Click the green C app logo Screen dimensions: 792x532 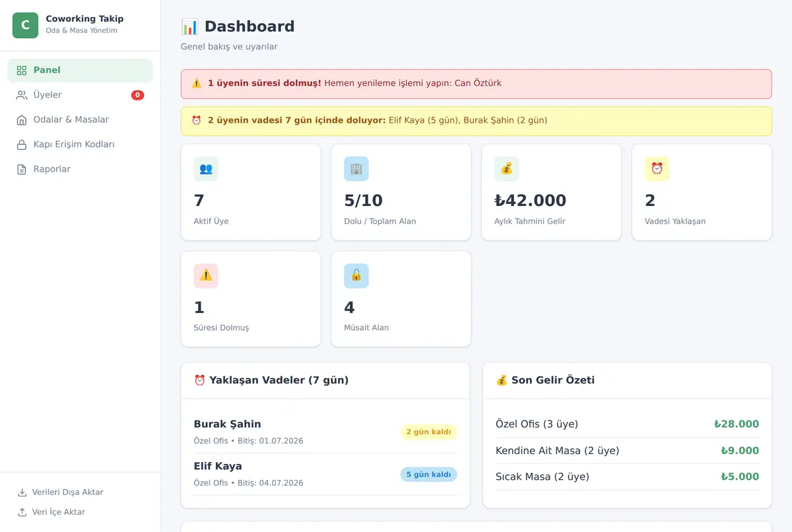point(25,26)
